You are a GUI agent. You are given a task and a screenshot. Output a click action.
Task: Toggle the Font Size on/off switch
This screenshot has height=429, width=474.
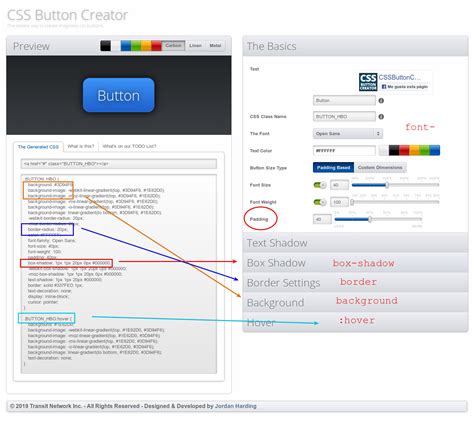point(320,185)
